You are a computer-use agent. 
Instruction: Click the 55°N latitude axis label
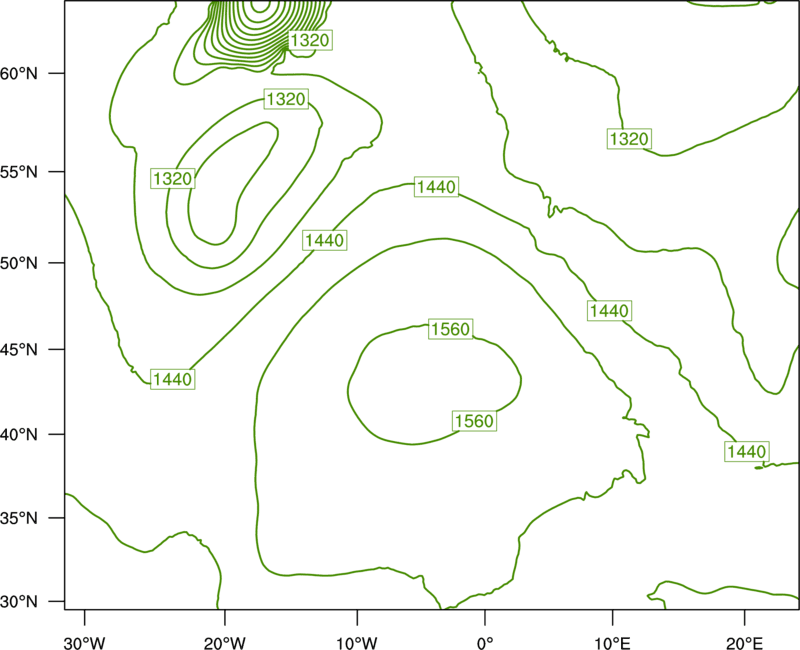(x=19, y=172)
